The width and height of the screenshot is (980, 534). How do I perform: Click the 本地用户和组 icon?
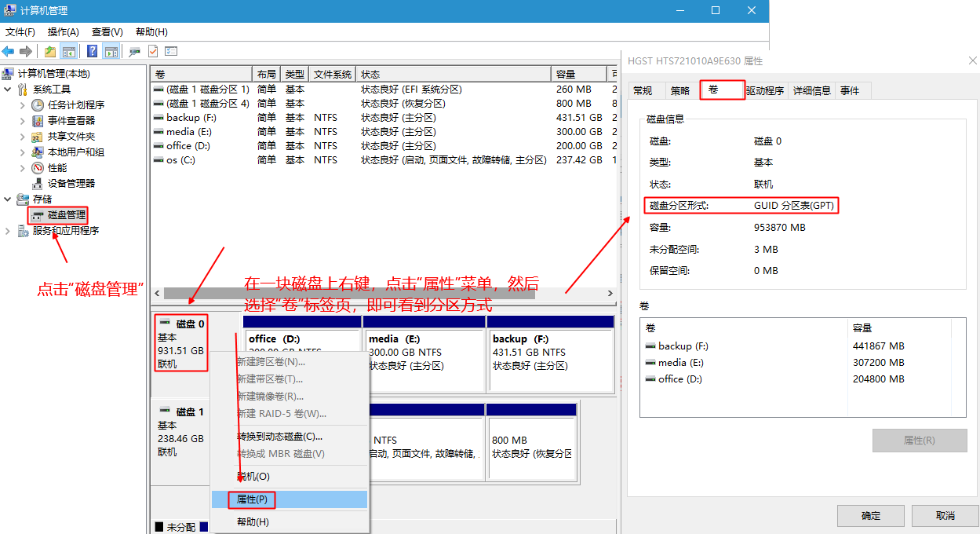38,152
